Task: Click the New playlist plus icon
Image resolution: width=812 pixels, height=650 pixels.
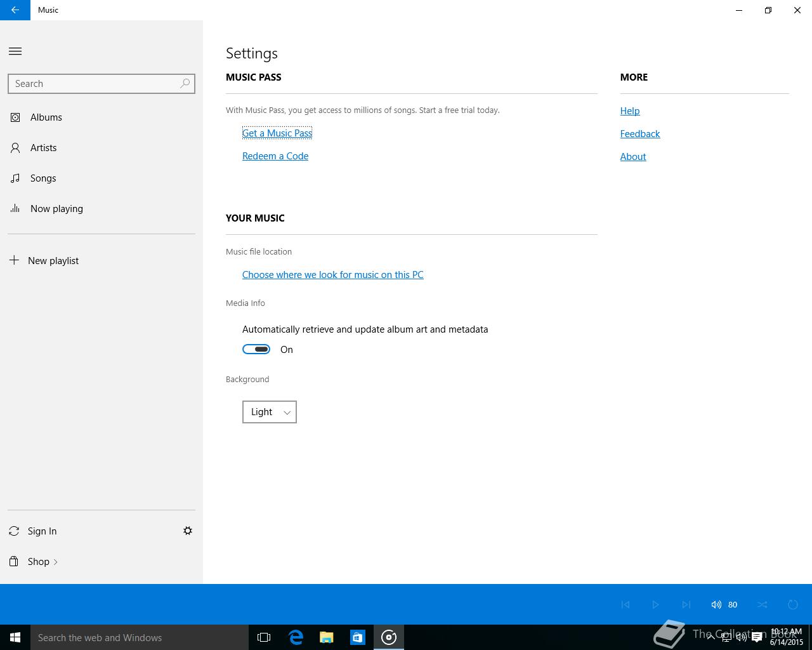Action: 14,260
